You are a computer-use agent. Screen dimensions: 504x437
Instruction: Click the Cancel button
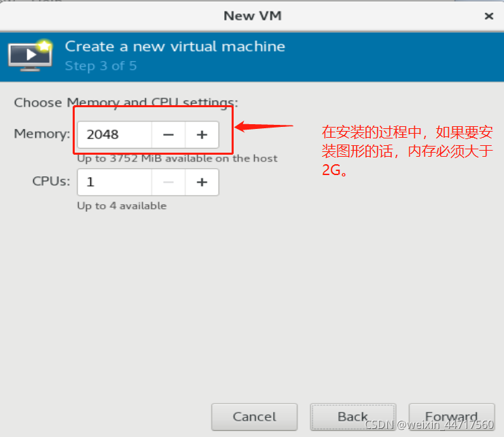point(254,417)
